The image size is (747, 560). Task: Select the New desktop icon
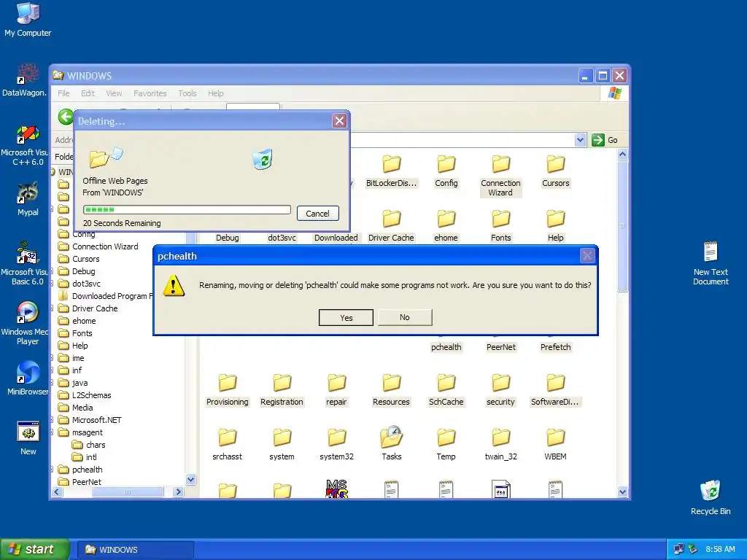(x=28, y=438)
